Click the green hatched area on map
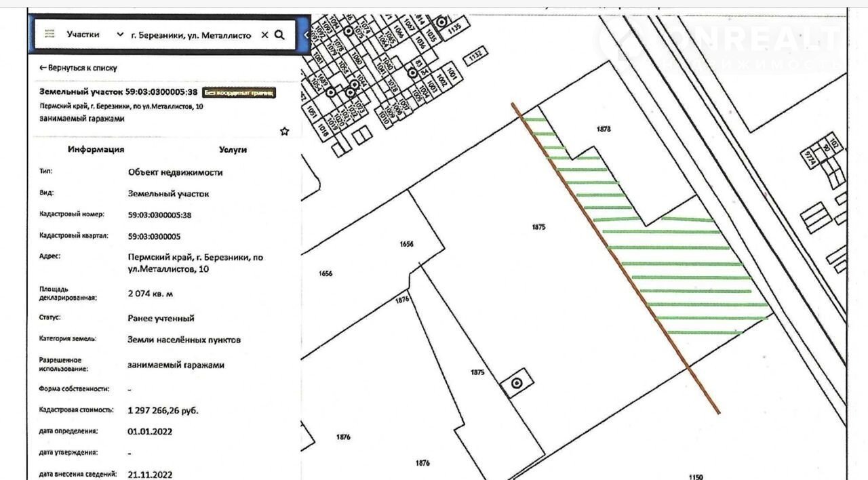 coord(678,271)
